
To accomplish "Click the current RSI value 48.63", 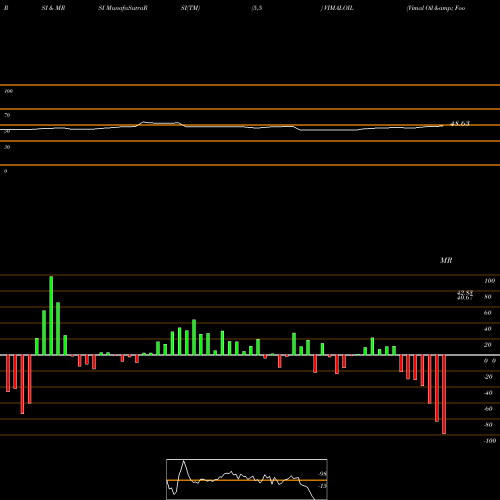I will tap(460, 123).
